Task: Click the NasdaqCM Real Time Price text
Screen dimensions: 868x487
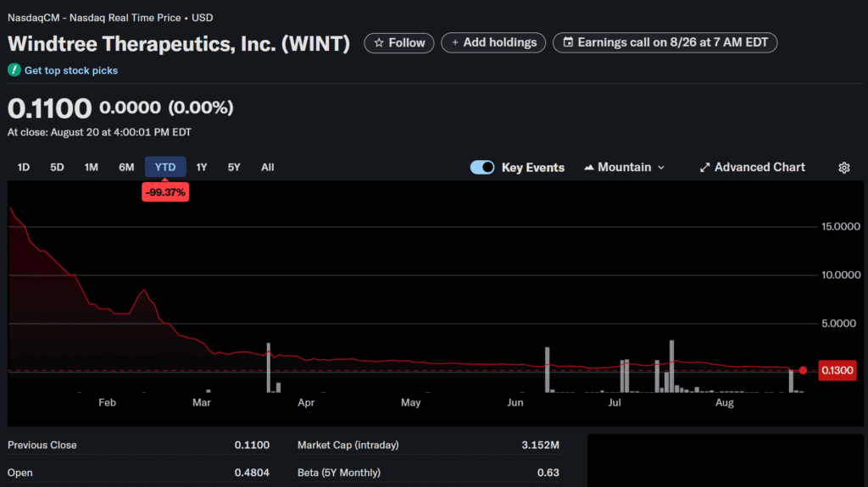Action: pos(110,18)
